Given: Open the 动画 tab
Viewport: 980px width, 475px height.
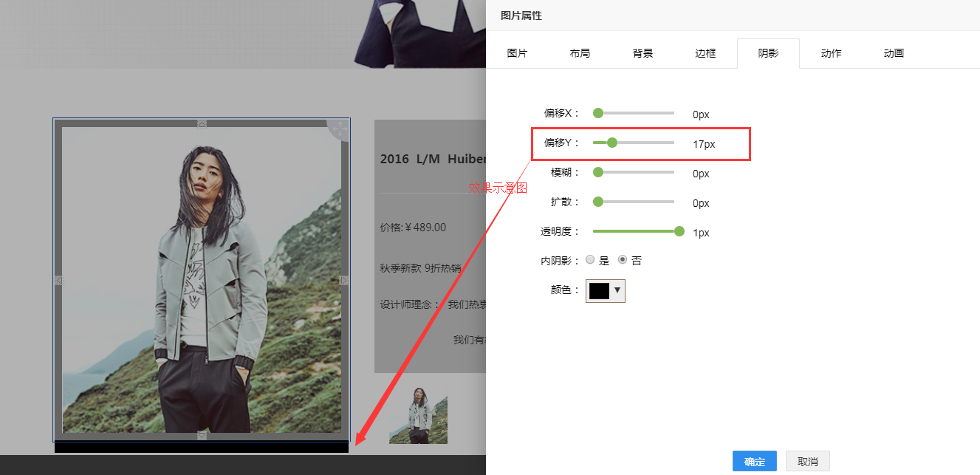Looking at the screenshot, I should [894, 53].
